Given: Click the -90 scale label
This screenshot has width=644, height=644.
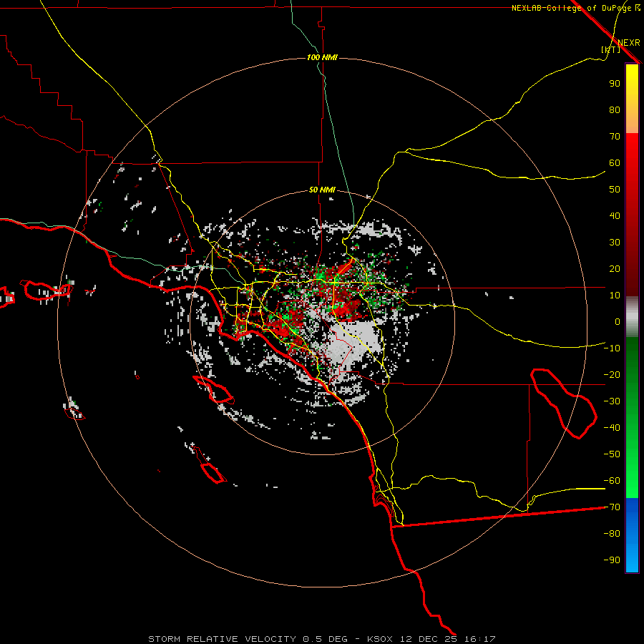Looking at the screenshot, I should (x=612, y=560).
